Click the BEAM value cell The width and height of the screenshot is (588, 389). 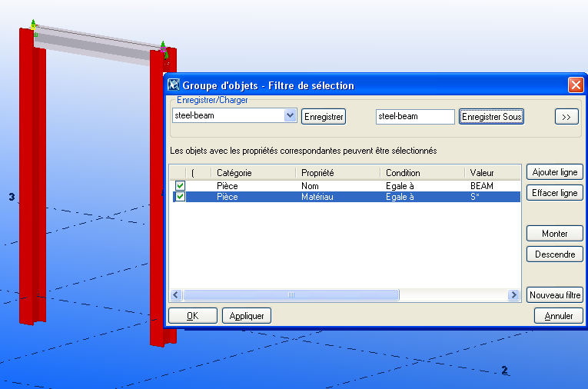click(x=481, y=186)
